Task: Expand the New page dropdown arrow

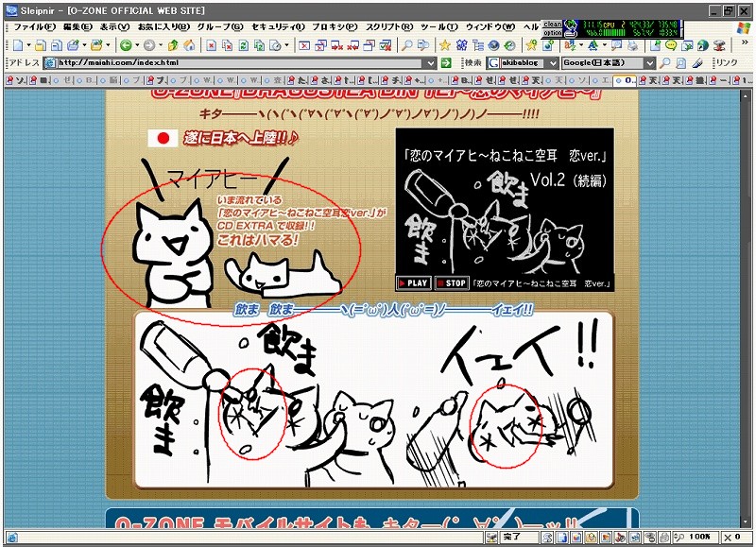Action: pos(28,45)
